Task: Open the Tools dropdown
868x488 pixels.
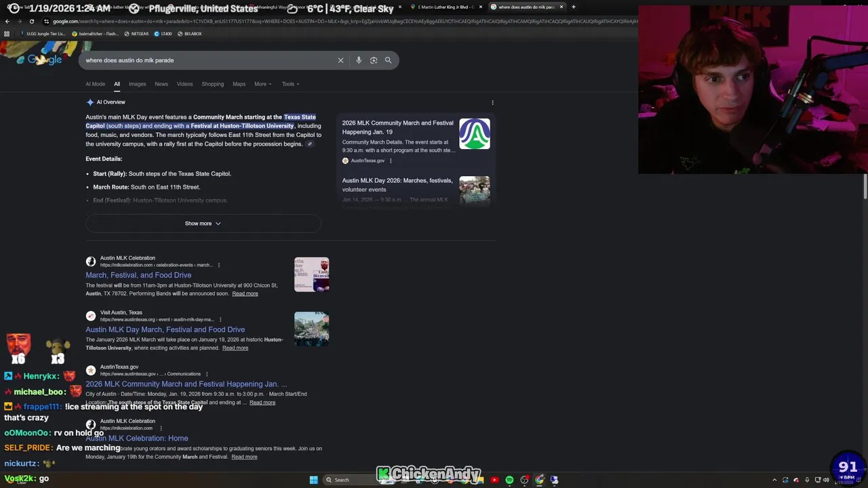Action: point(290,84)
